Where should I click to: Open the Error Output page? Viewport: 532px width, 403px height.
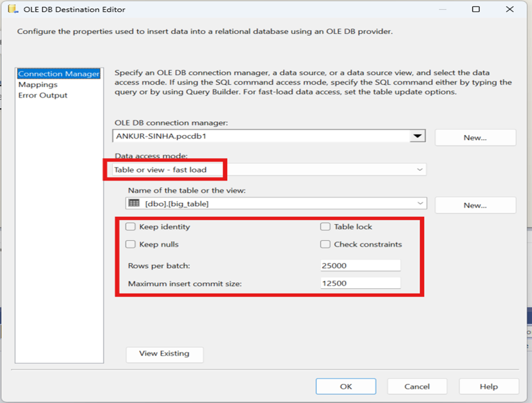coord(42,96)
